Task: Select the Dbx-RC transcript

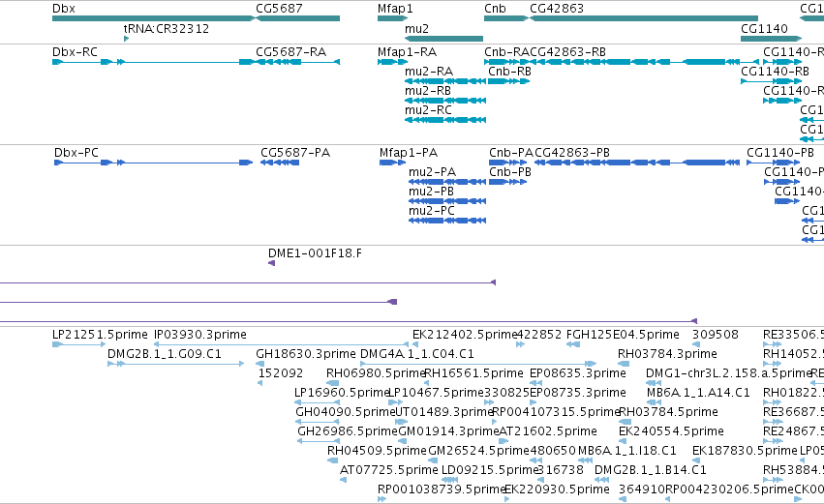Action: click(152, 62)
